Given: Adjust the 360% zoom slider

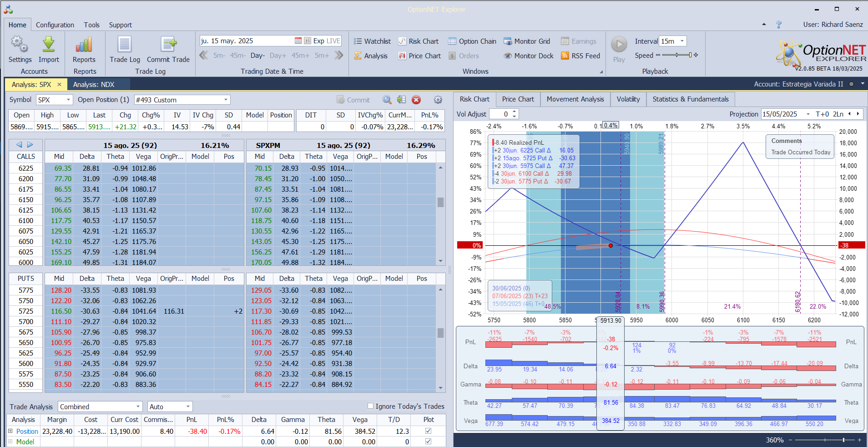Looking at the screenshot, I should pyautogui.click(x=825, y=440).
